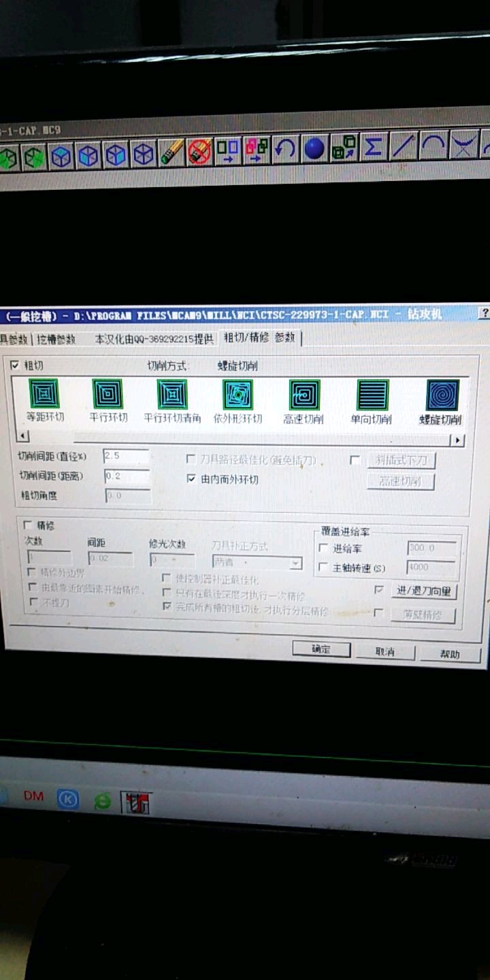The image size is (490, 980).
Task: Click the pencil eraser toolbar icon
Action: [x=171, y=152]
